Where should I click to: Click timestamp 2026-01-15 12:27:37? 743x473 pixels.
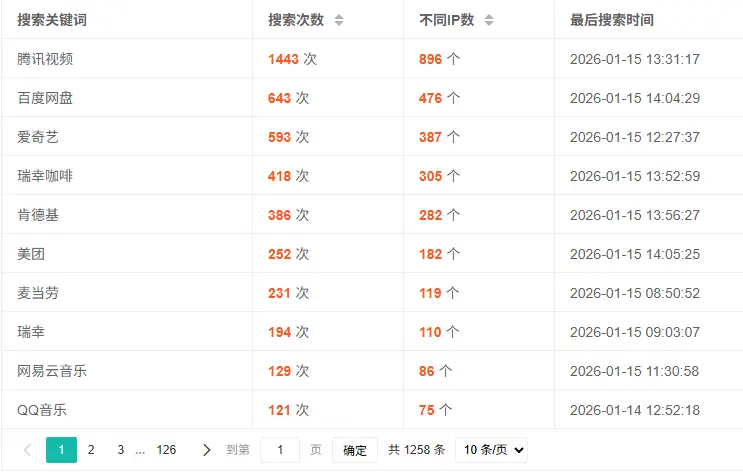pyautogui.click(x=635, y=137)
